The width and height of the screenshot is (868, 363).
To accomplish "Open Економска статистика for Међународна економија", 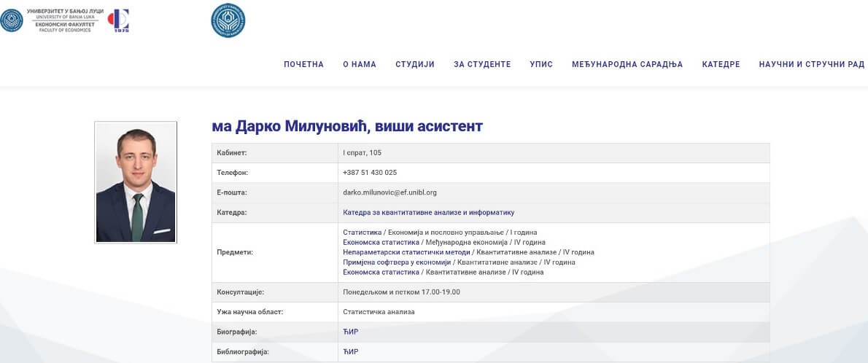I will click(x=381, y=242).
